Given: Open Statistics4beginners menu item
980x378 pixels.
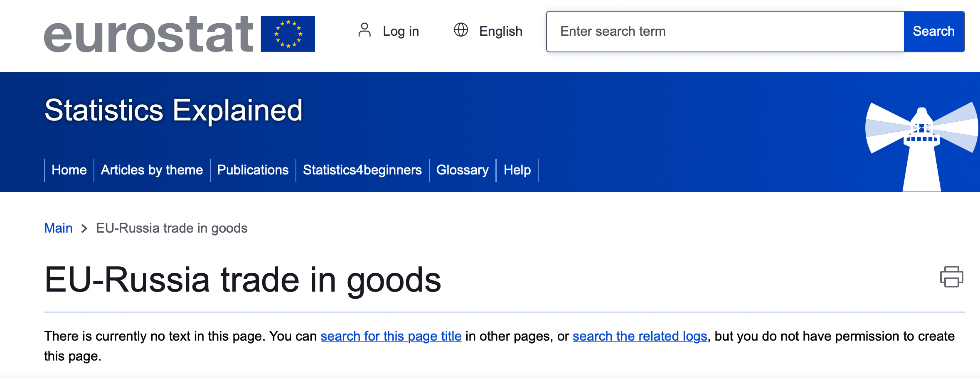Looking at the screenshot, I should coord(362,170).
